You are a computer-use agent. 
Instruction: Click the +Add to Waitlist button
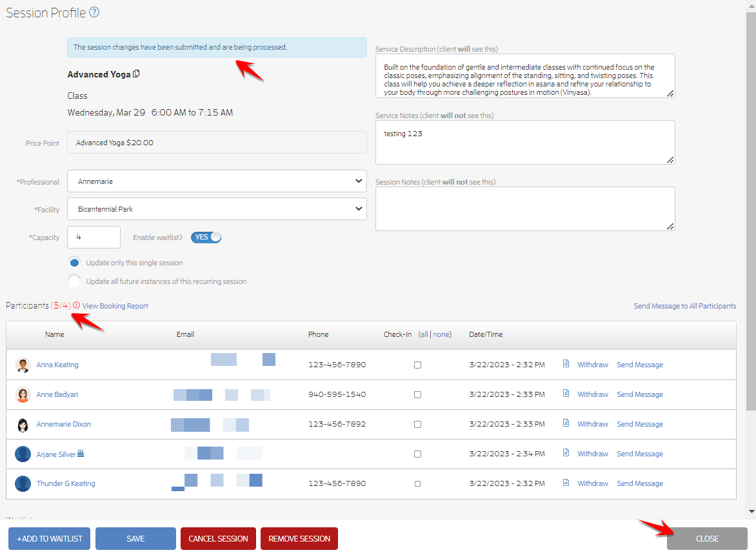pos(49,539)
